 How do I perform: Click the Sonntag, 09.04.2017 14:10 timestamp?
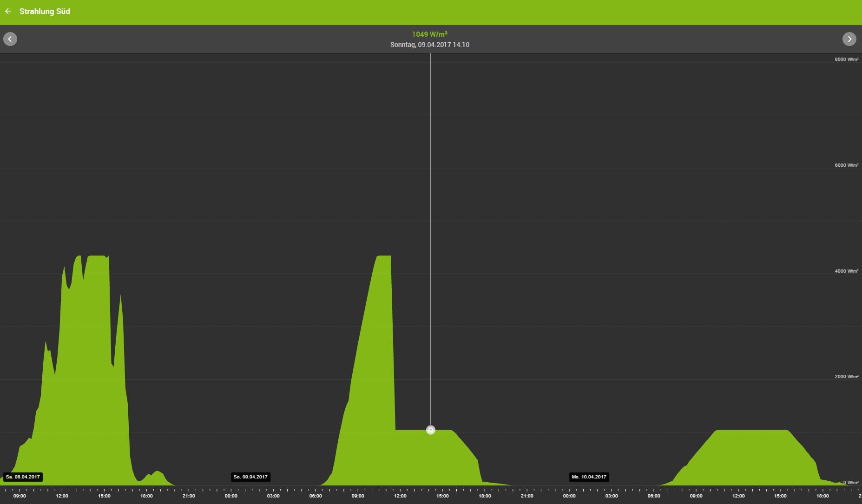430,45
